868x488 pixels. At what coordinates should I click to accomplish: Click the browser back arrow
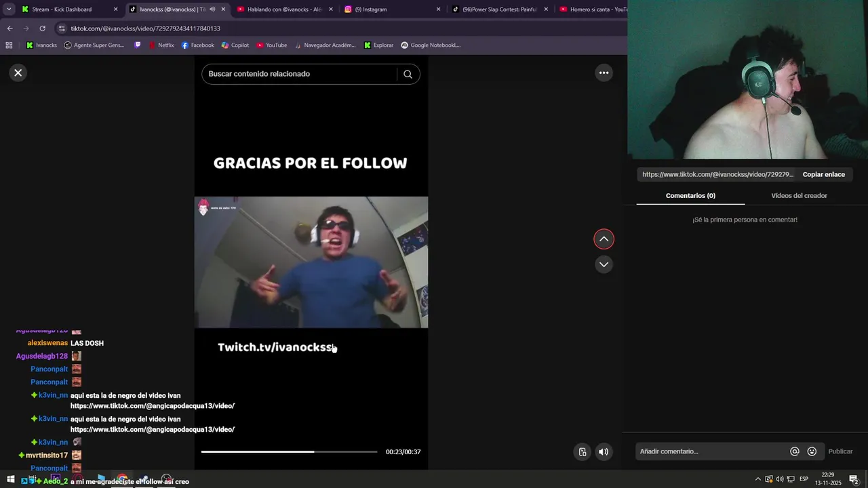9,28
